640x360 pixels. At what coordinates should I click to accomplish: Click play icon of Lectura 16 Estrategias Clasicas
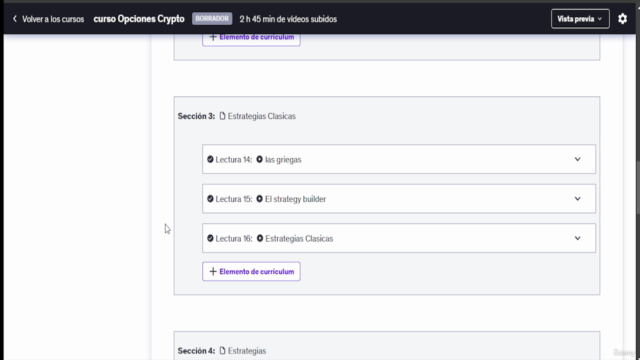[x=260, y=238]
